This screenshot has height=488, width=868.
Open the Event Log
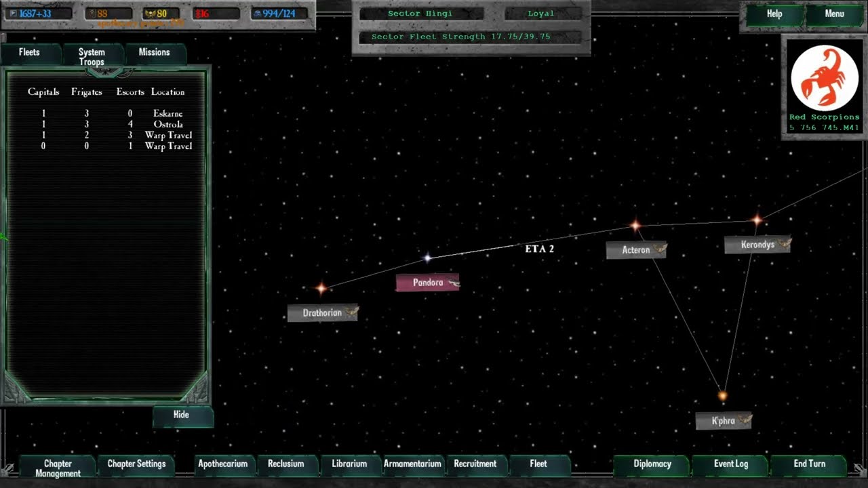pos(731,466)
